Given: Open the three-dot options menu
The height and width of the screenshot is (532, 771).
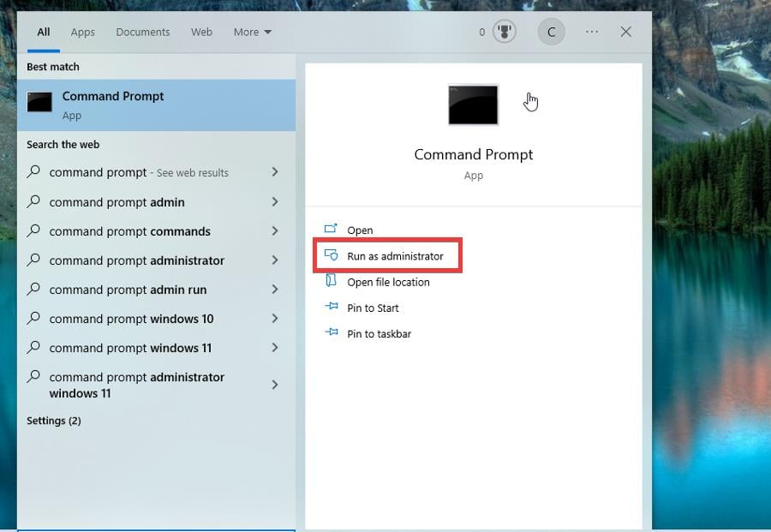Looking at the screenshot, I should point(592,32).
